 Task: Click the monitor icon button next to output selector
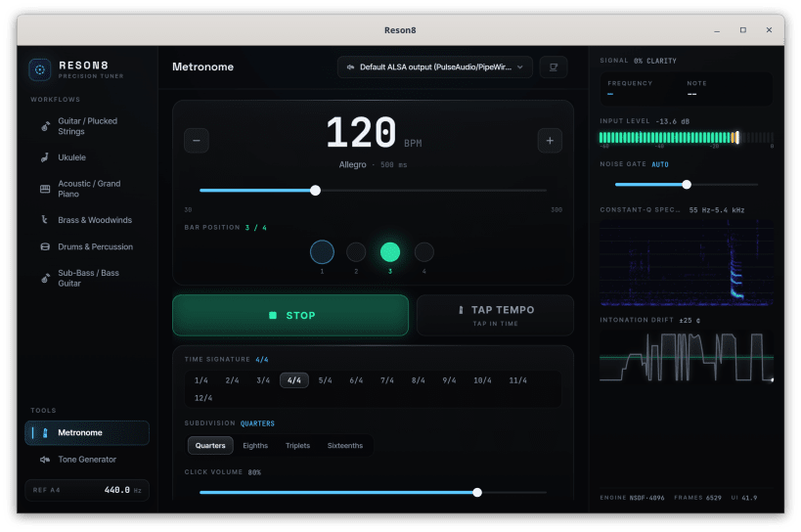(554, 67)
